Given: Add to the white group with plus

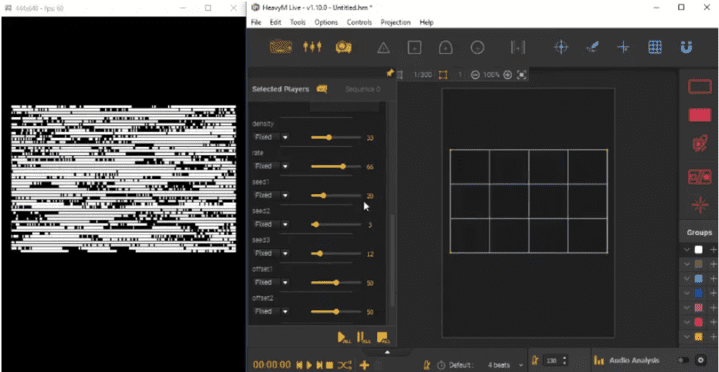Looking at the screenshot, I should [713, 250].
